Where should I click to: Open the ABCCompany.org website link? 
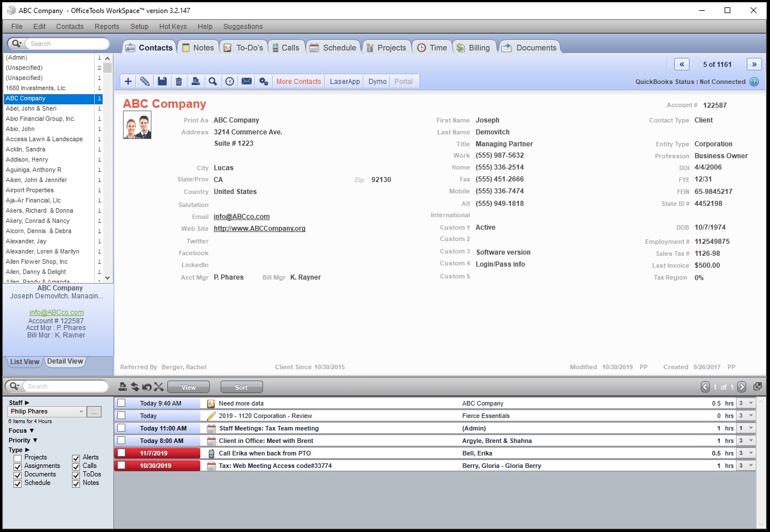coord(260,229)
